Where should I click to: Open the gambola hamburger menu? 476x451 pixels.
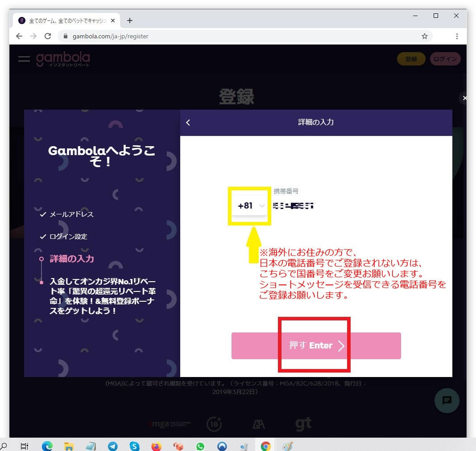(24, 59)
